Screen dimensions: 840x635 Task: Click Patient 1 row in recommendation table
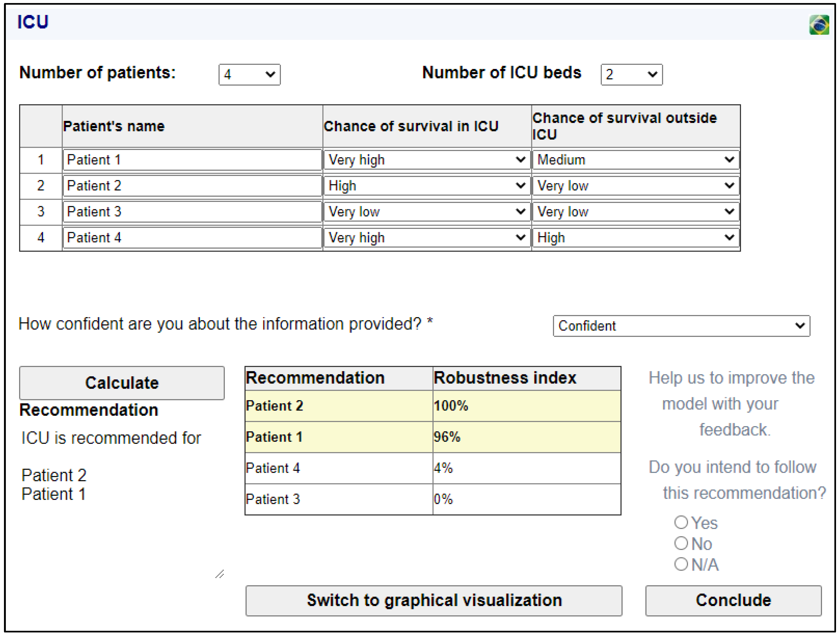point(433,437)
